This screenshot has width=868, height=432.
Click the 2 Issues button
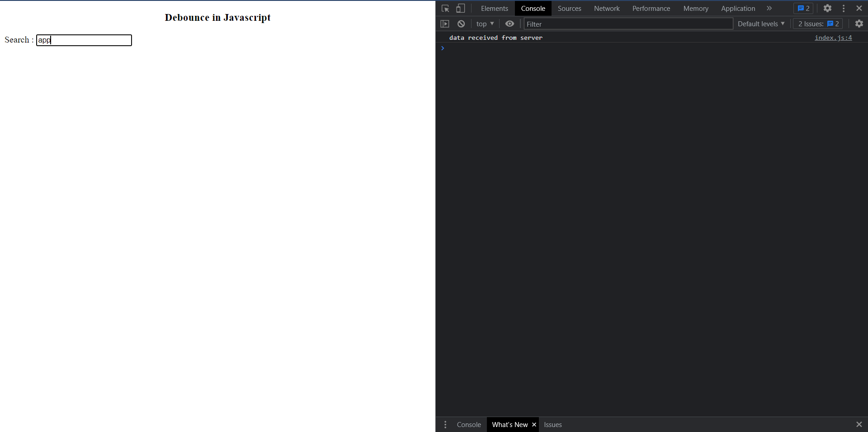[x=818, y=24]
